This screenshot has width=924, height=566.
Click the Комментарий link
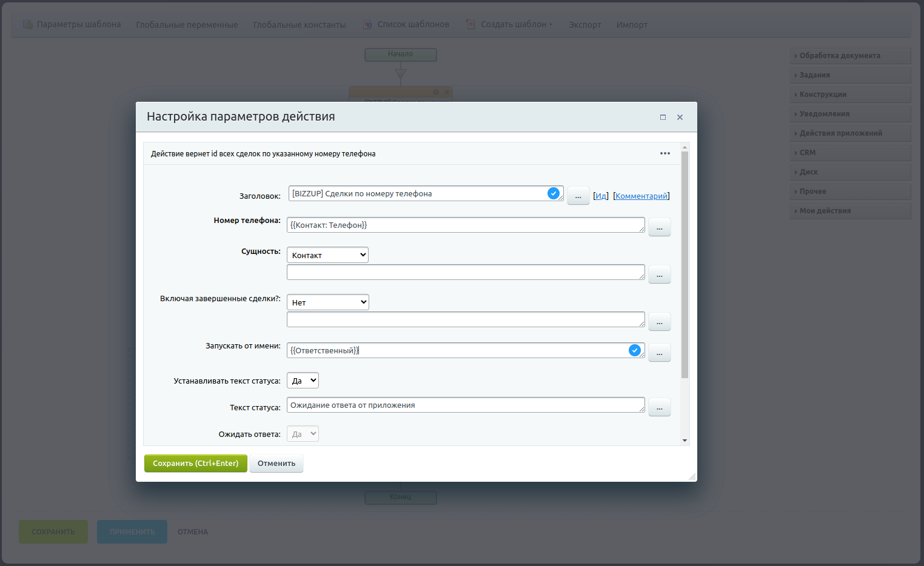point(641,196)
